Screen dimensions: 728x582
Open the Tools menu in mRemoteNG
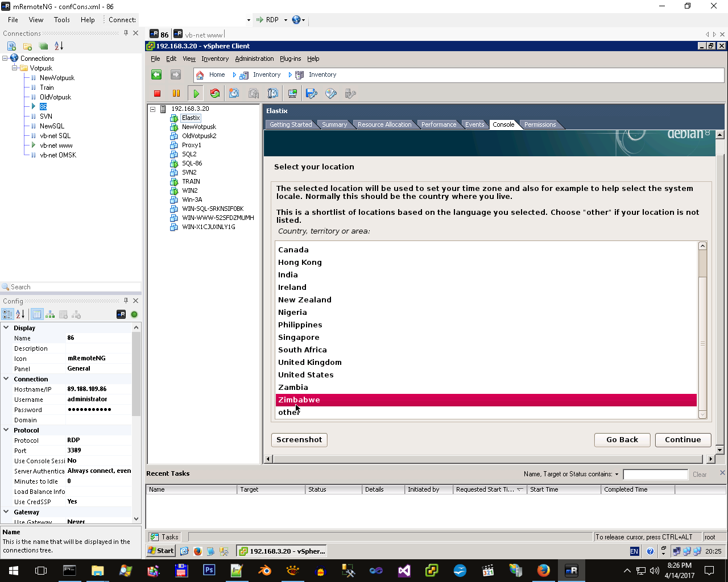62,20
